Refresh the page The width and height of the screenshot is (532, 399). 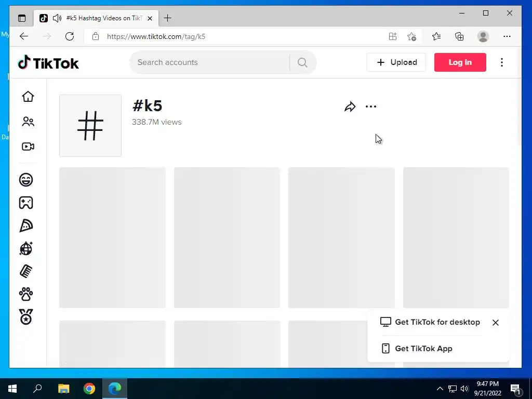[x=70, y=36]
